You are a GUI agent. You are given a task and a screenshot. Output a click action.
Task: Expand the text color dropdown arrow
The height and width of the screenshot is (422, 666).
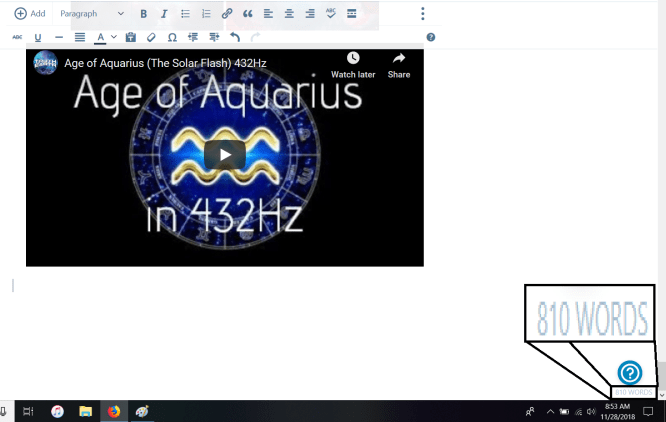(114, 37)
